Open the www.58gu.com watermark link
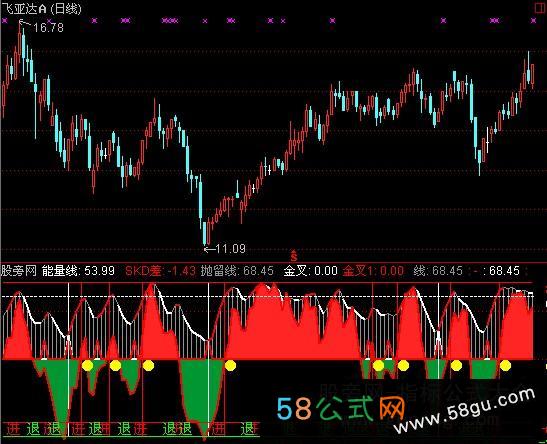The height and width of the screenshot is (444, 547). tap(464, 411)
